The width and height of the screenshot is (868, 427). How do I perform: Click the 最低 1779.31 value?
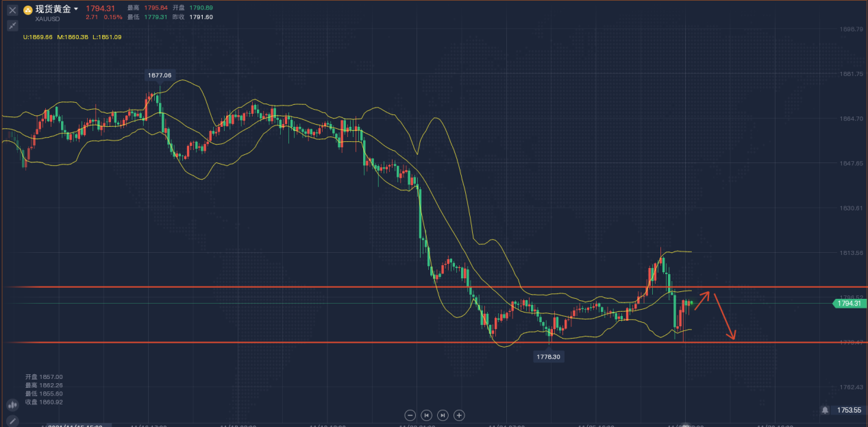147,17
